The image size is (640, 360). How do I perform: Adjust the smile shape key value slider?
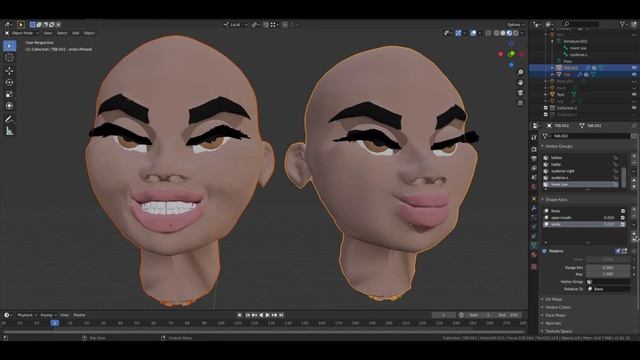click(x=609, y=224)
